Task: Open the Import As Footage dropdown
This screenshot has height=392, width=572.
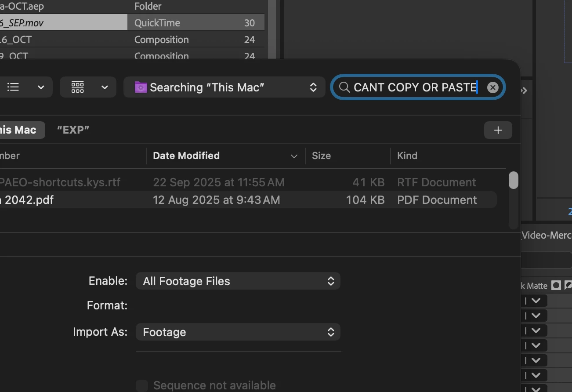Action: tap(238, 332)
